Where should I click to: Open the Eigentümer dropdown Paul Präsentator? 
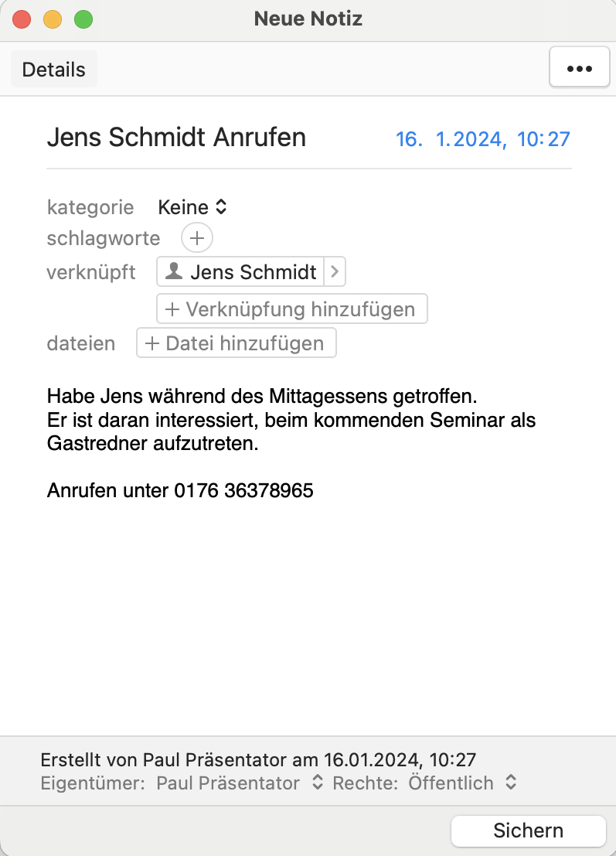point(240,783)
